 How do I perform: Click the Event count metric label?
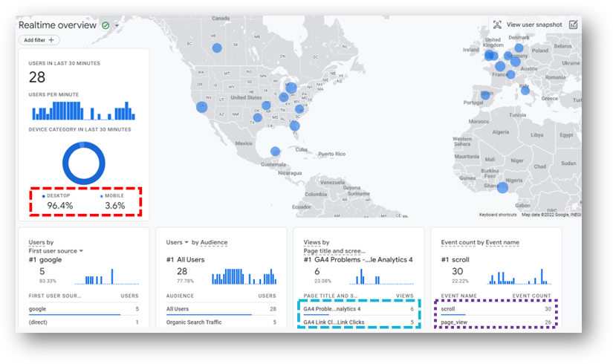coord(458,242)
